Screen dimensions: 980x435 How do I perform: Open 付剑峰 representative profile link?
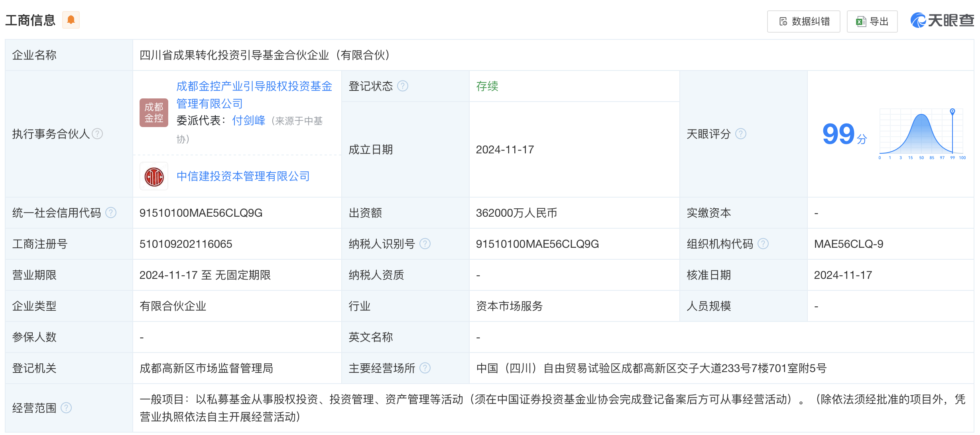pyautogui.click(x=248, y=120)
